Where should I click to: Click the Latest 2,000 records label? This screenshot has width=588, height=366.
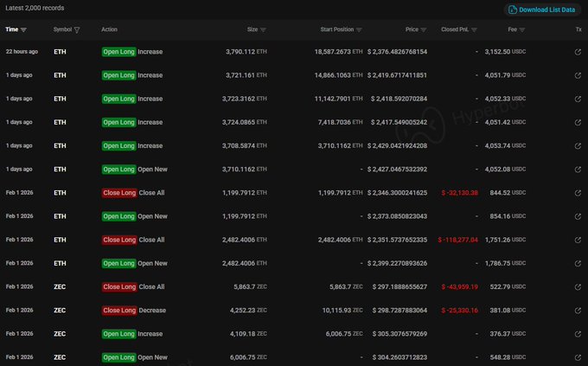point(35,8)
